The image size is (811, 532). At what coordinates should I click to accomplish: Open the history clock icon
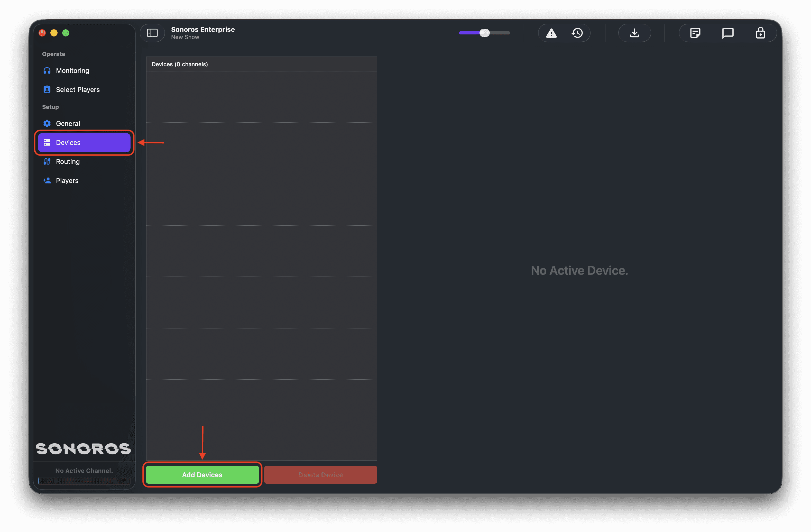[x=577, y=33]
